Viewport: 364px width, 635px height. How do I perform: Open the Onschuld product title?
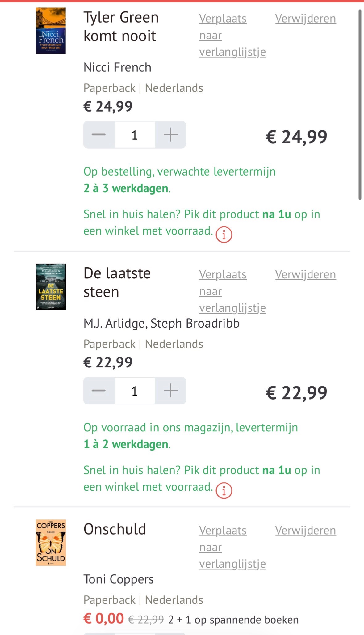(x=115, y=529)
